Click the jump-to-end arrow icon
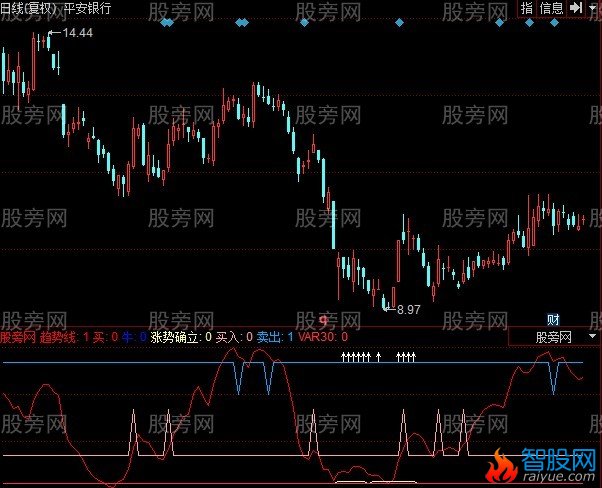This screenshot has height=488, width=602. 576,8
